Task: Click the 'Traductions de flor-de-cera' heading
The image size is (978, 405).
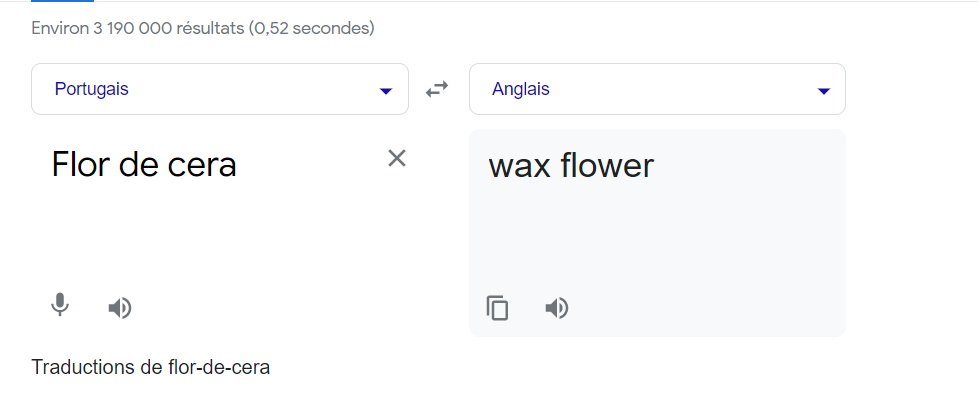Action: pos(150,367)
